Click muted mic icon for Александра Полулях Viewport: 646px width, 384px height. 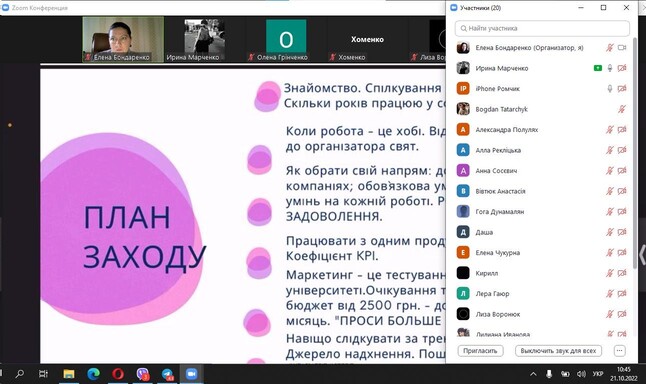click(610, 130)
